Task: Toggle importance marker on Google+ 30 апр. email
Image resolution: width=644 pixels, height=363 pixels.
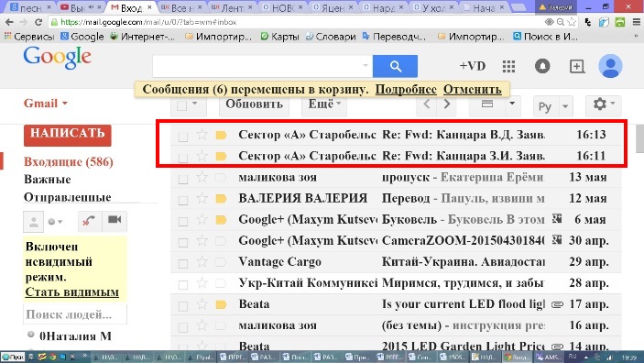Action: (221, 241)
